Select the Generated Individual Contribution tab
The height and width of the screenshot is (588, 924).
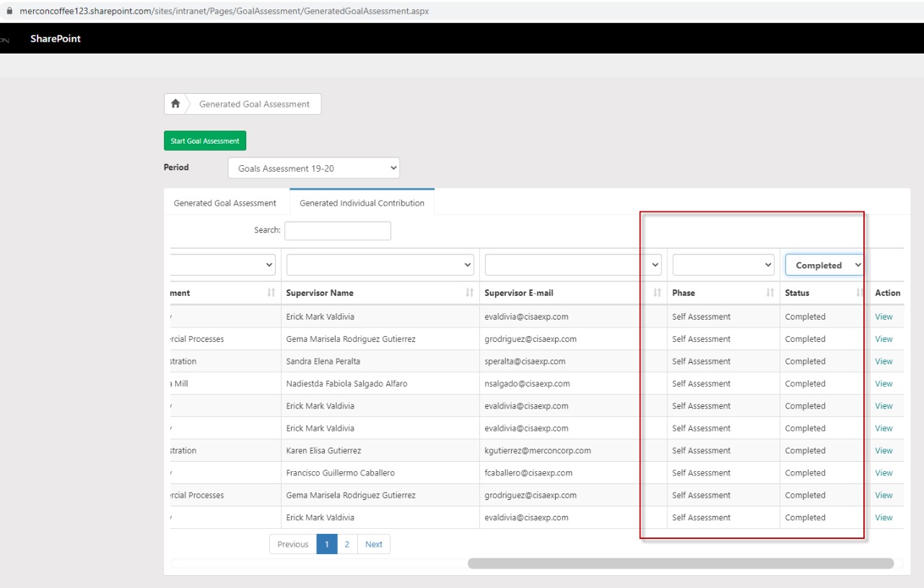[362, 203]
